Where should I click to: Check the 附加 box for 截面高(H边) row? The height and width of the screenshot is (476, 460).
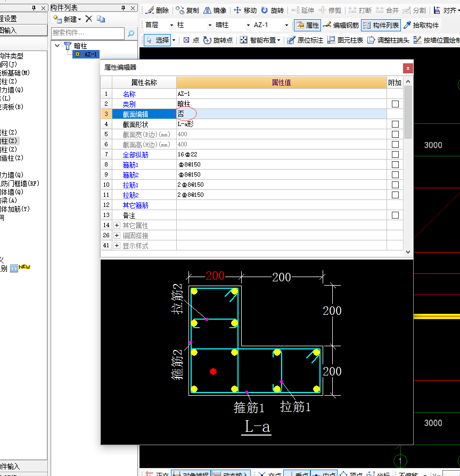pyautogui.click(x=395, y=144)
